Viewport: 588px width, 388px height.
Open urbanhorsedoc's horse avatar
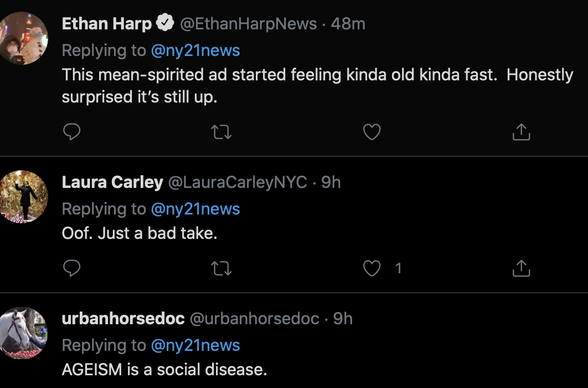(23, 334)
